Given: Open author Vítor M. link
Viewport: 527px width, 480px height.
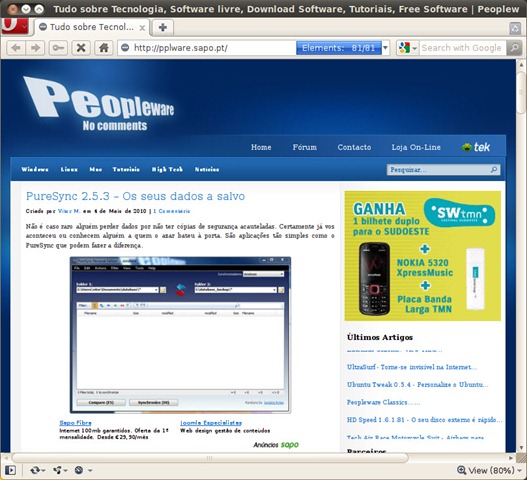Looking at the screenshot, I should [x=69, y=211].
